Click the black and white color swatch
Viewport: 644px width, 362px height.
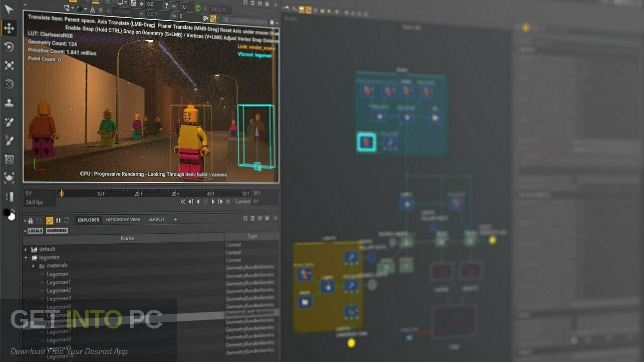coord(9,214)
